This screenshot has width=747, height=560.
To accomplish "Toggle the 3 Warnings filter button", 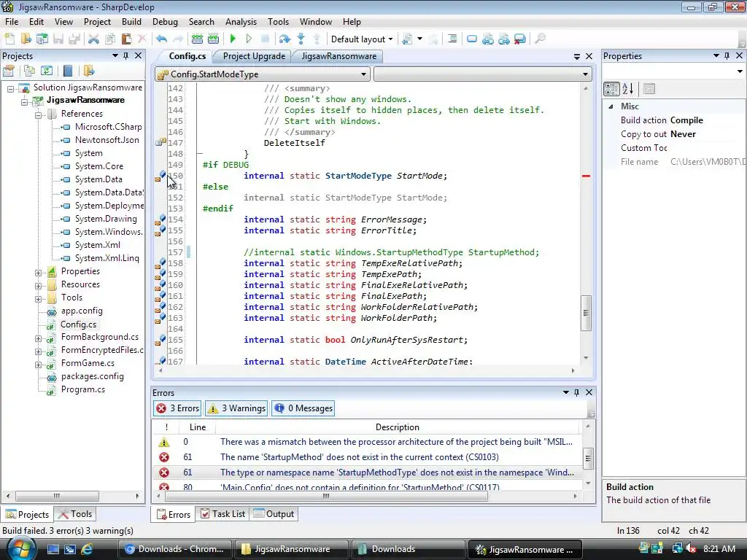I will (x=236, y=408).
